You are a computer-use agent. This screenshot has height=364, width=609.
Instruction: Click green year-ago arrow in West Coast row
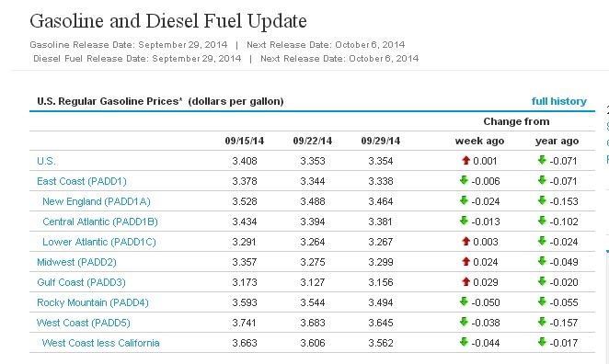tap(542, 322)
